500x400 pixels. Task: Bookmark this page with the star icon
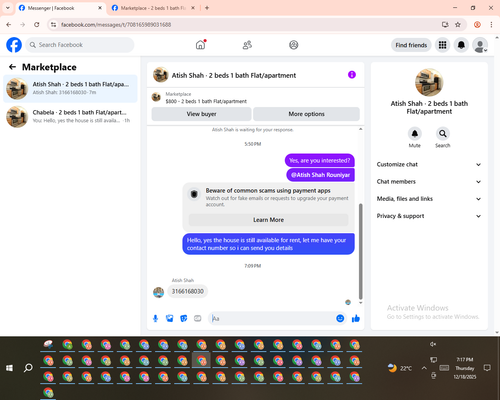pyautogui.click(x=458, y=25)
